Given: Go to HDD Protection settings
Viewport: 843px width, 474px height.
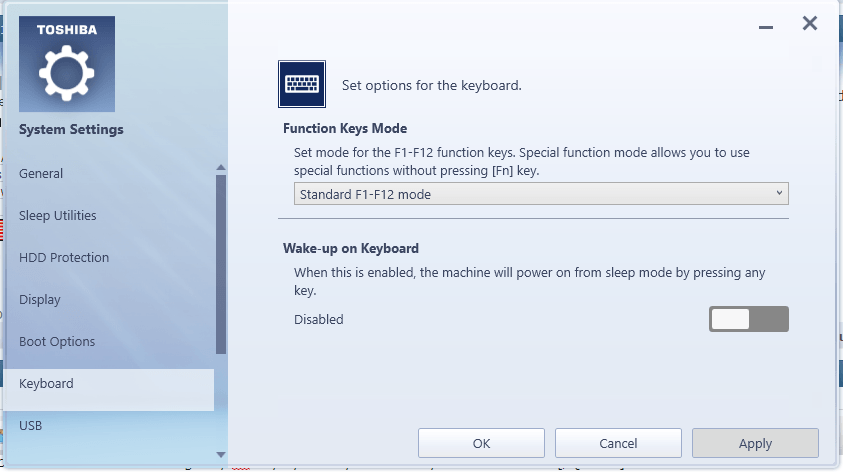Looking at the screenshot, I should pyautogui.click(x=64, y=258).
